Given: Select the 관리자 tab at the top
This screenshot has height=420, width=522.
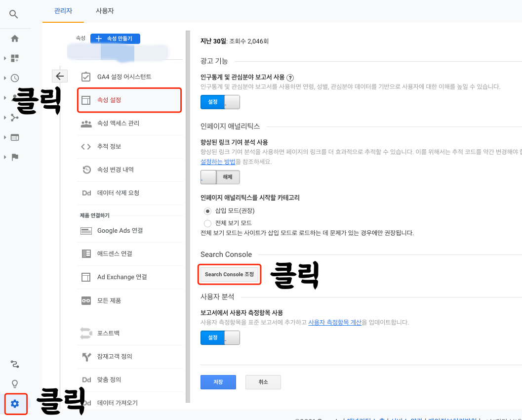Looking at the screenshot, I should coord(63,10).
